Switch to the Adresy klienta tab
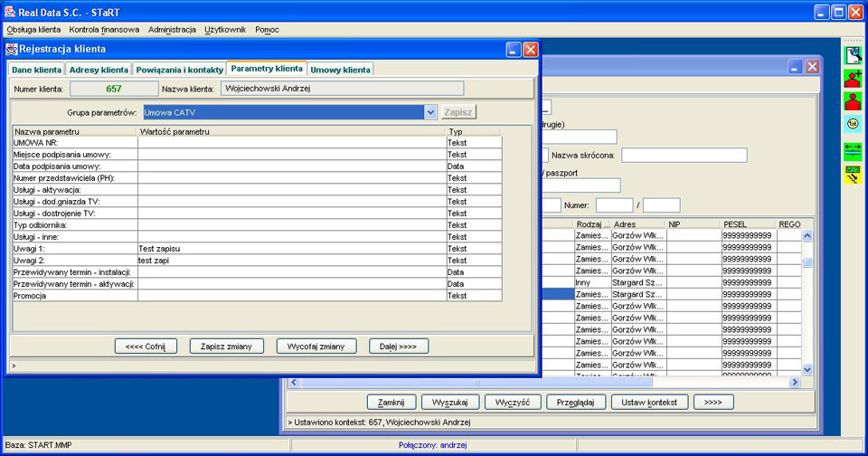The image size is (868, 456). pos(99,70)
